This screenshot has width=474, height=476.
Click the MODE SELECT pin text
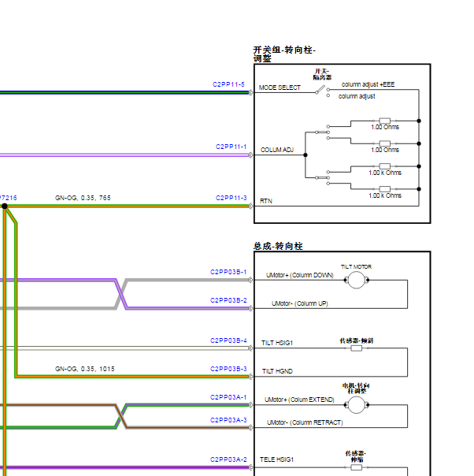click(x=280, y=87)
